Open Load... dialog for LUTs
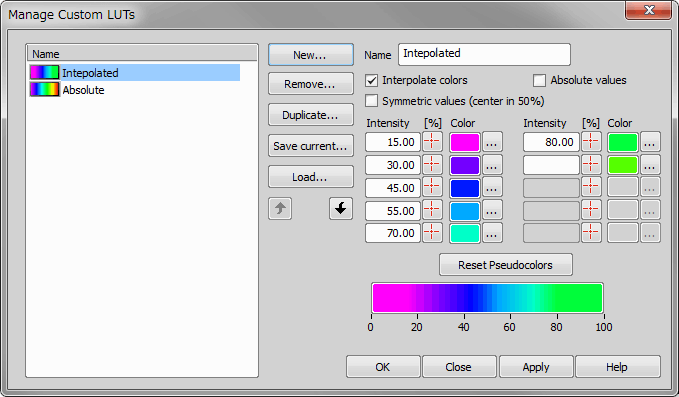 tap(310, 177)
